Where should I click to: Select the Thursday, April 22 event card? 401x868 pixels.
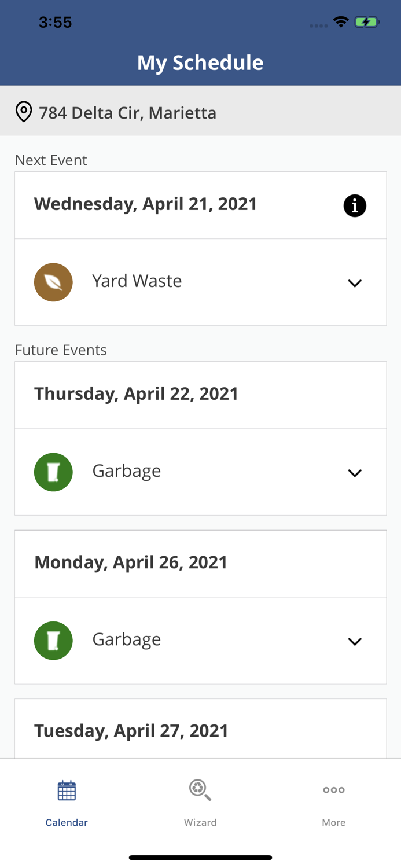(x=200, y=393)
